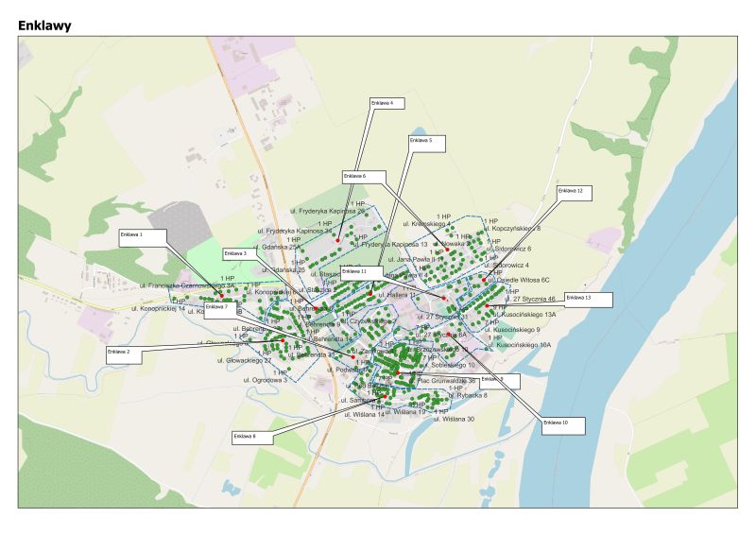Click map label 'ul. Sidorowicz 4'
756x535 pixels.
click(x=507, y=266)
